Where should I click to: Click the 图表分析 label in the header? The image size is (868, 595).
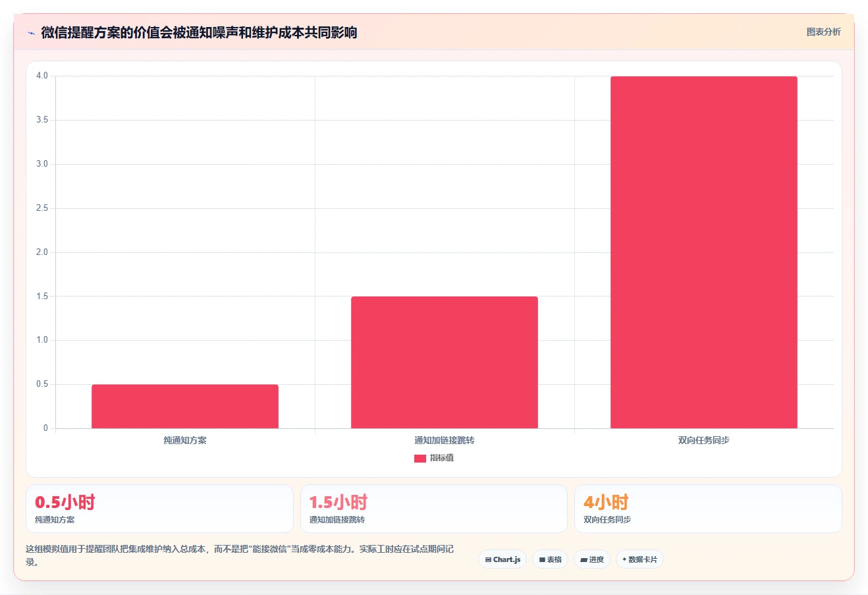click(823, 32)
